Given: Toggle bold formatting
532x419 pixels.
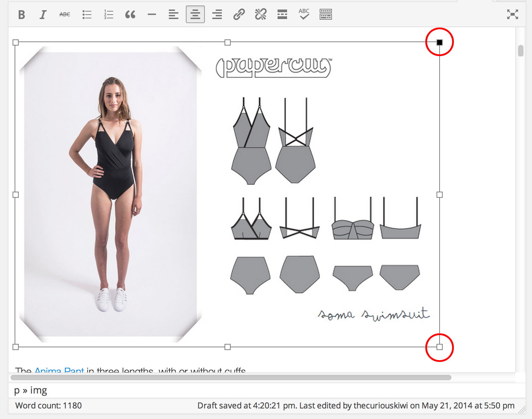Looking at the screenshot, I should click(x=21, y=15).
